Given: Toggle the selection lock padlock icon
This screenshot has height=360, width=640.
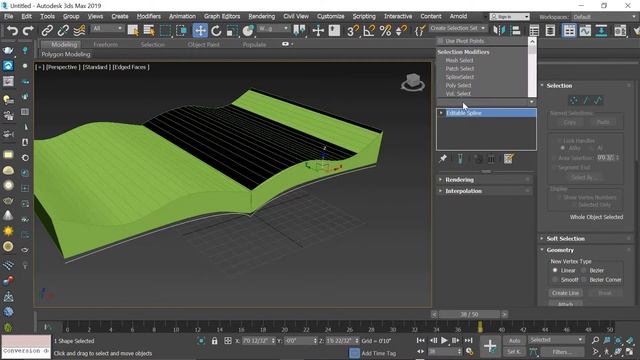Looking at the screenshot, I should coord(214,341).
